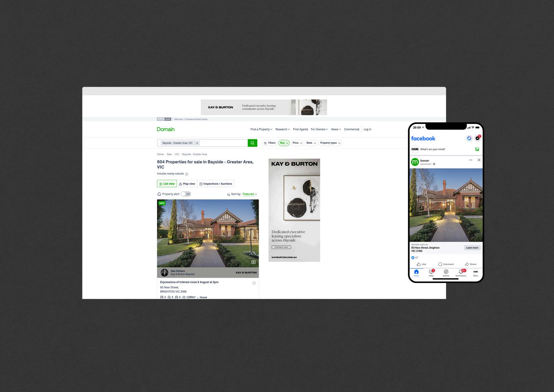Switch to Map view
This screenshot has height=392, width=554.
(x=187, y=184)
